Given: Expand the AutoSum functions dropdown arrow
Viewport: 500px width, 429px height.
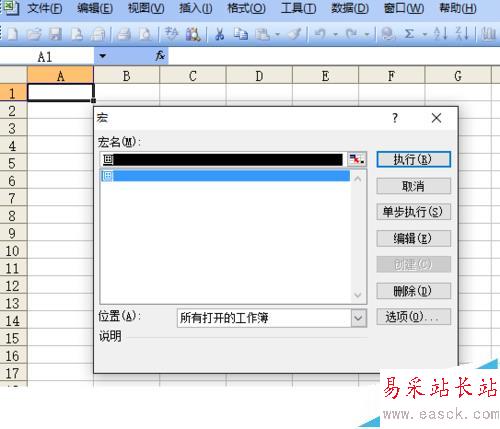Looking at the screenshot, I should [x=425, y=34].
